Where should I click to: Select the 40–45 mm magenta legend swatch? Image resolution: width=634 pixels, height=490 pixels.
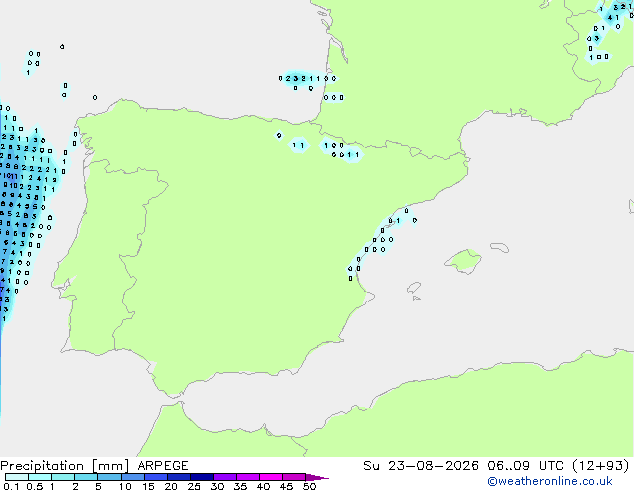coord(271,477)
